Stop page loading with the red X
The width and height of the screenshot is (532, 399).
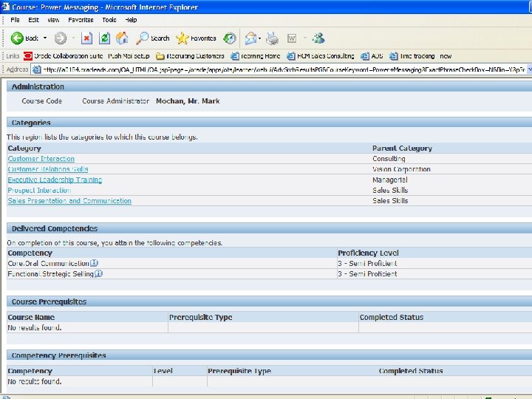[x=87, y=38]
